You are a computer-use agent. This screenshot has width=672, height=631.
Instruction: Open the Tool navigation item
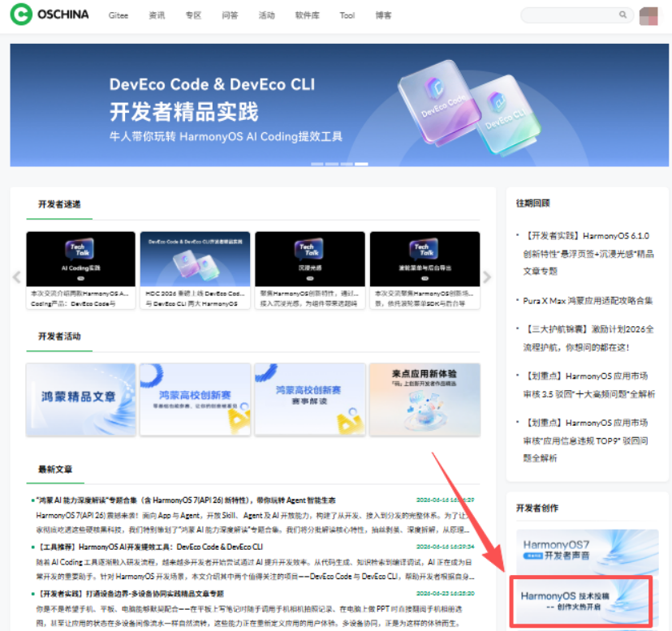pos(347,15)
